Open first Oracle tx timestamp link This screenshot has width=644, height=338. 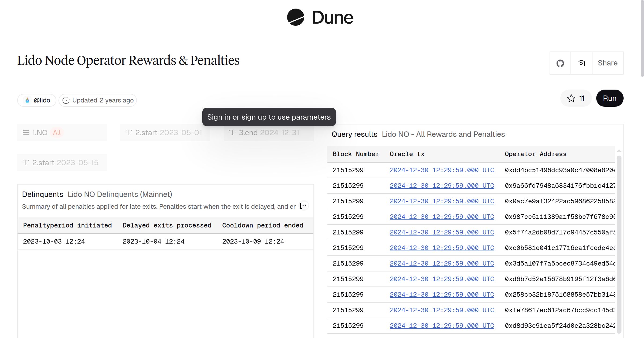[442, 170]
